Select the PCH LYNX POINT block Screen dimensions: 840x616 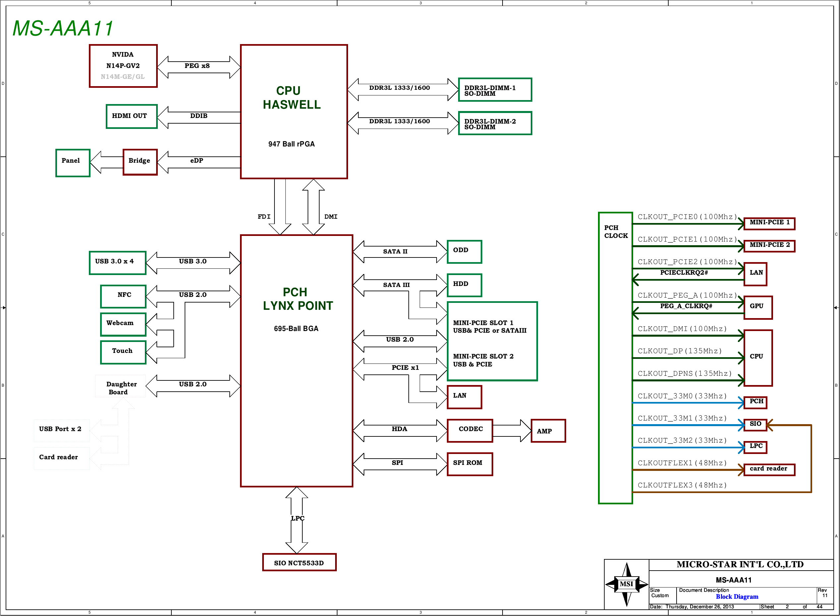click(297, 361)
